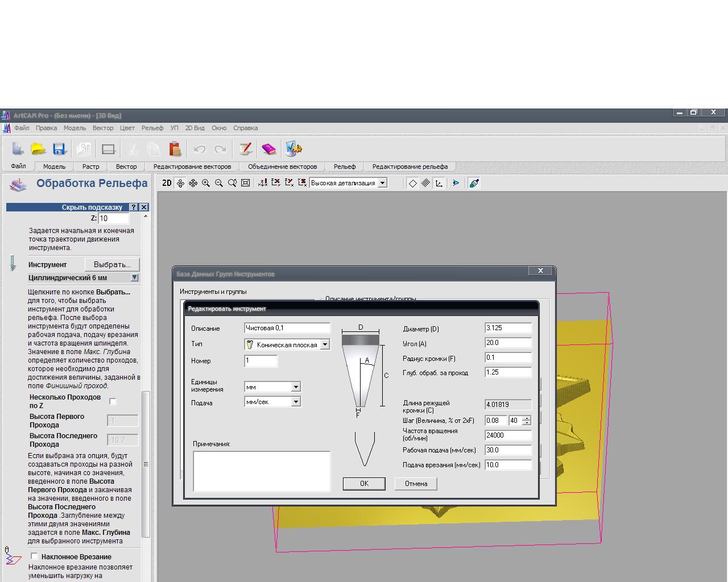Click the Диаметр (D) input field
728x582 pixels.
click(507, 328)
